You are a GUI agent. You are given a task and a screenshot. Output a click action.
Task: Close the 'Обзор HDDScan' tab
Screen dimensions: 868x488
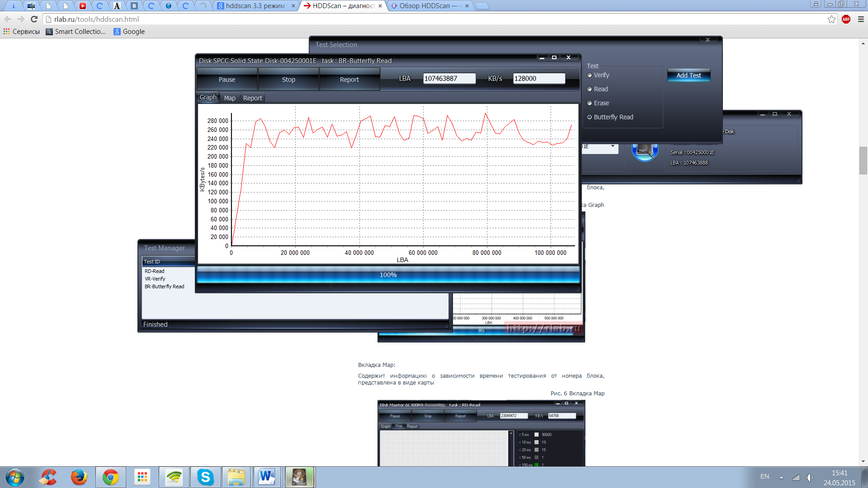[x=467, y=6]
